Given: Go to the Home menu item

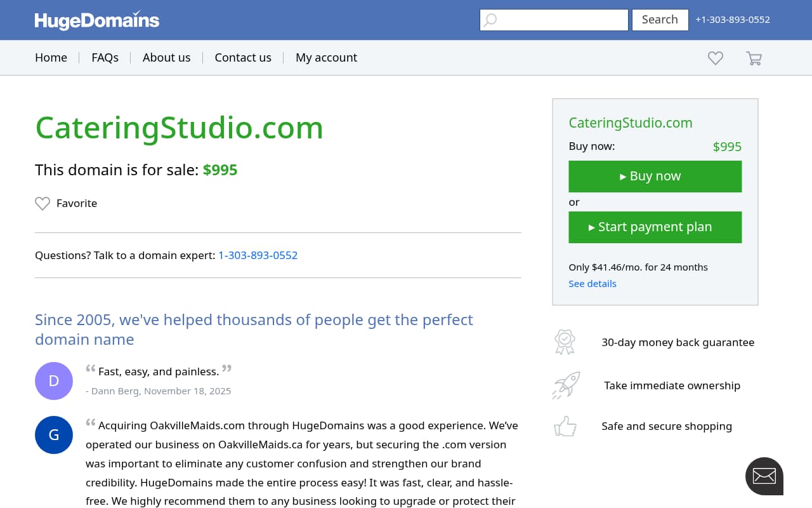Looking at the screenshot, I should [51, 58].
